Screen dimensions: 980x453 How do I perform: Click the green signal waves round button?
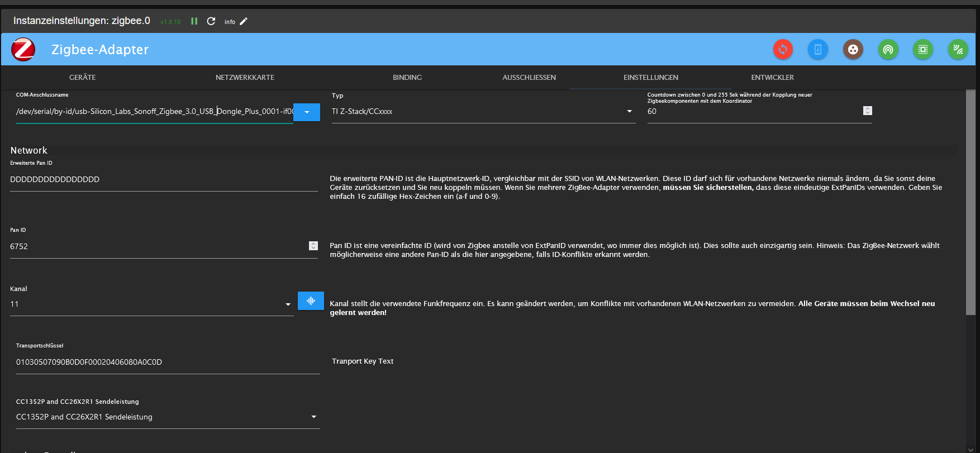point(958,49)
